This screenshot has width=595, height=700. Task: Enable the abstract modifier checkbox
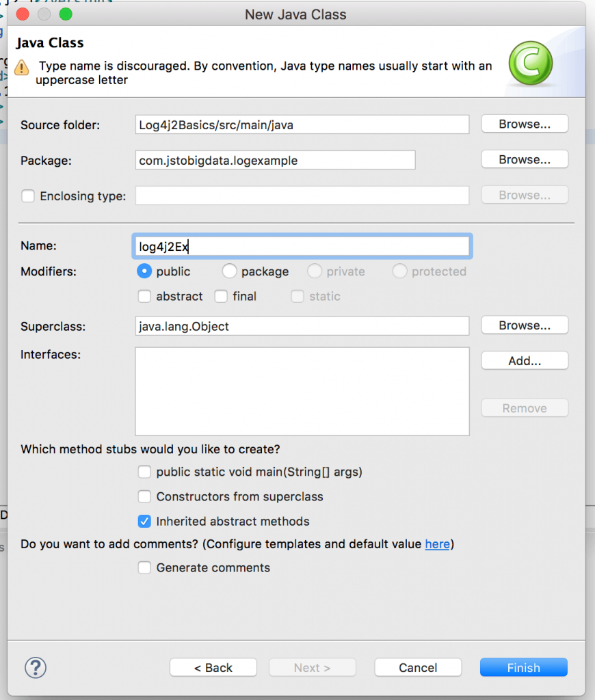pos(144,296)
